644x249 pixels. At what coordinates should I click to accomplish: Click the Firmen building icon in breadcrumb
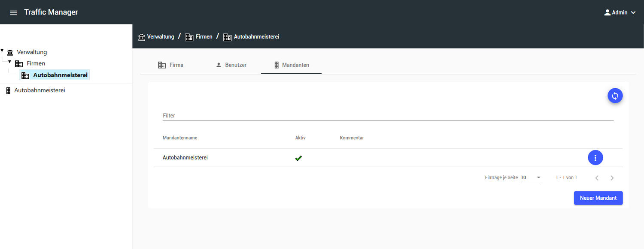point(189,37)
